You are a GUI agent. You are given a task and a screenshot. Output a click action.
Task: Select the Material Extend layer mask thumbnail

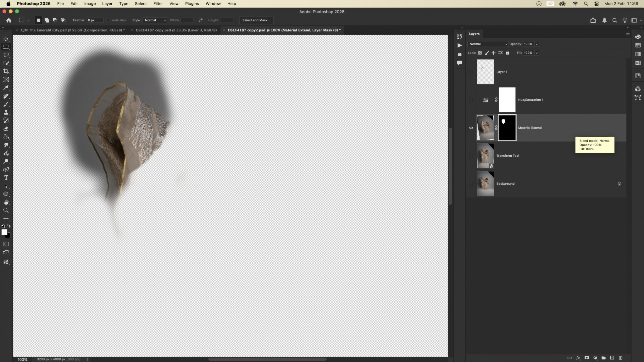(x=507, y=128)
